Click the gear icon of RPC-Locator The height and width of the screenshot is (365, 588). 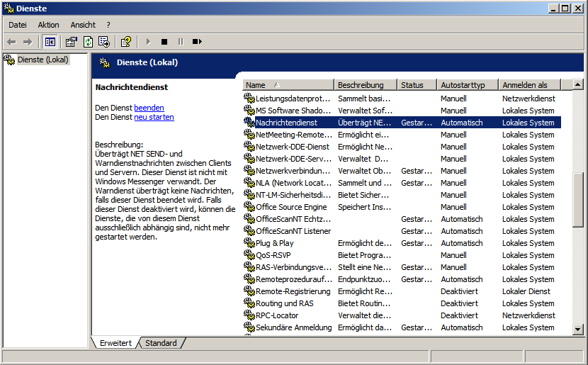(249, 315)
